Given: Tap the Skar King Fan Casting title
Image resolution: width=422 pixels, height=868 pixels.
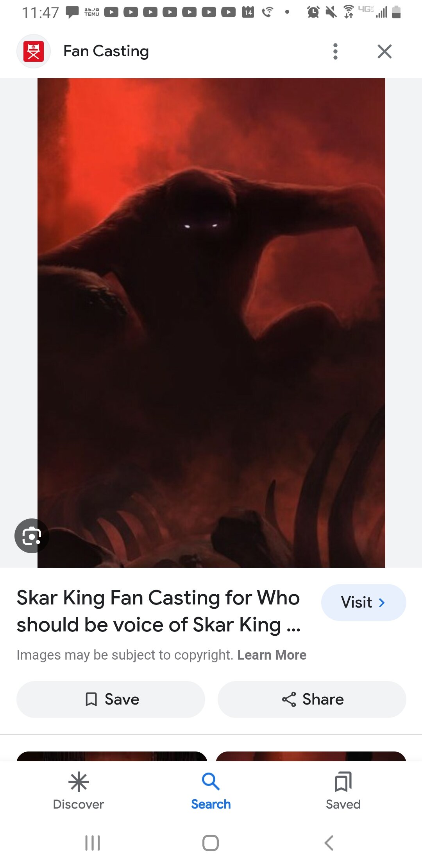Looking at the screenshot, I should point(159,611).
